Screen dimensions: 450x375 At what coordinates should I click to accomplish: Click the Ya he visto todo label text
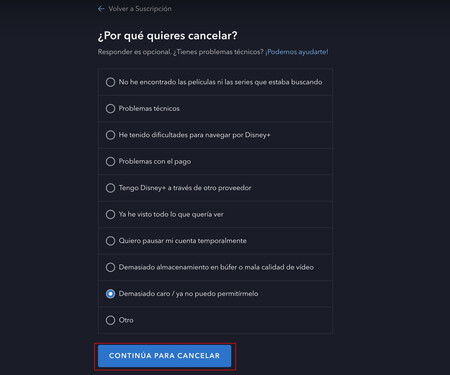coord(171,214)
